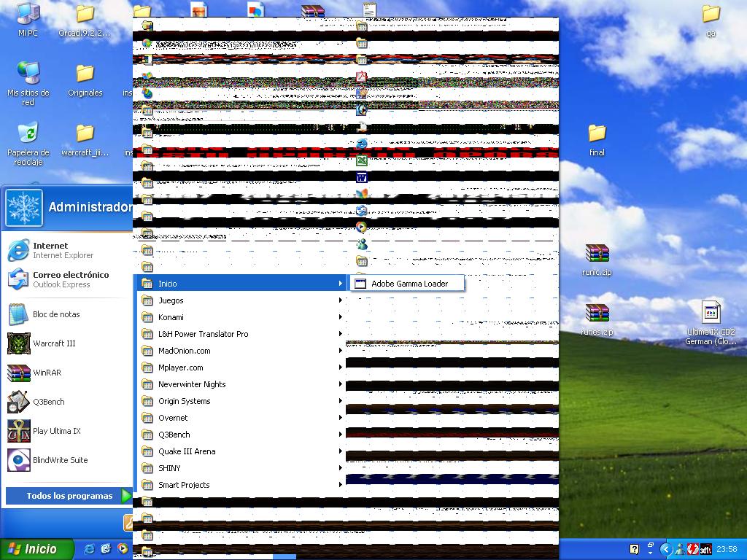Open Windows Media Player from taskbar quick launch
747x560 pixels.
click(123, 549)
